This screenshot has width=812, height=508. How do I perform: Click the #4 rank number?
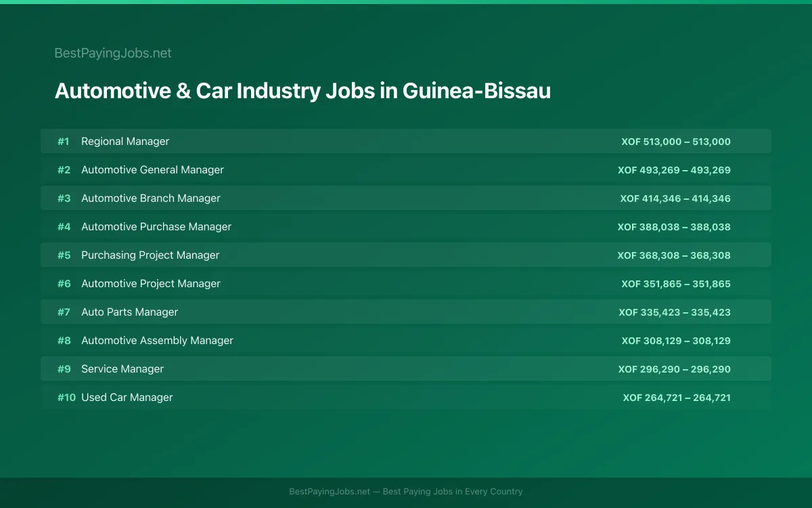click(64, 227)
